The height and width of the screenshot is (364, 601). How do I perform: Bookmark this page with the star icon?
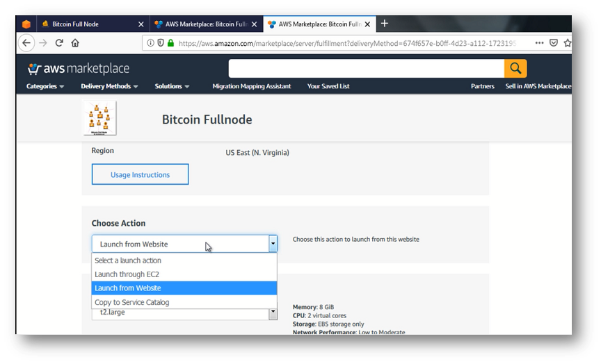pyautogui.click(x=568, y=43)
